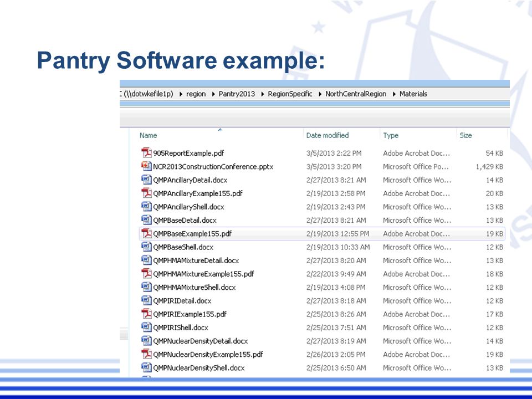Select the file name QMPIRIDetail.docx
The width and height of the screenshot is (532, 399).
182,300
